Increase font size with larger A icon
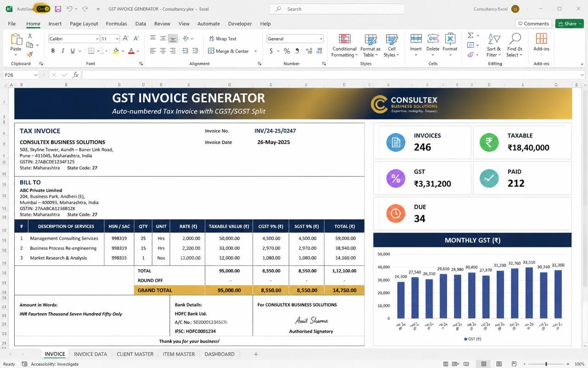 pos(125,39)
